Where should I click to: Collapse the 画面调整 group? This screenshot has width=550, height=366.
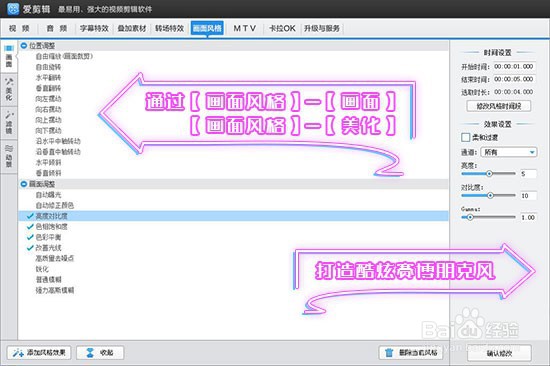[x=24, y=184]
